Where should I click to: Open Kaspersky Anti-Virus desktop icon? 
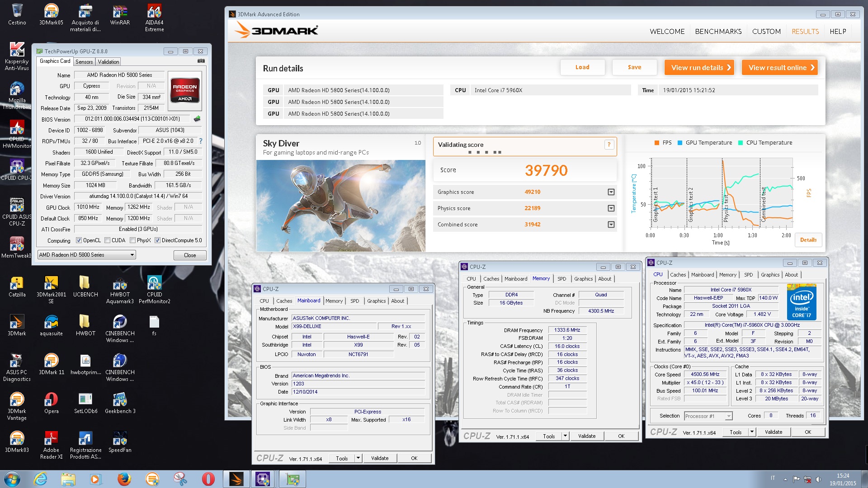tap(17, 56)
